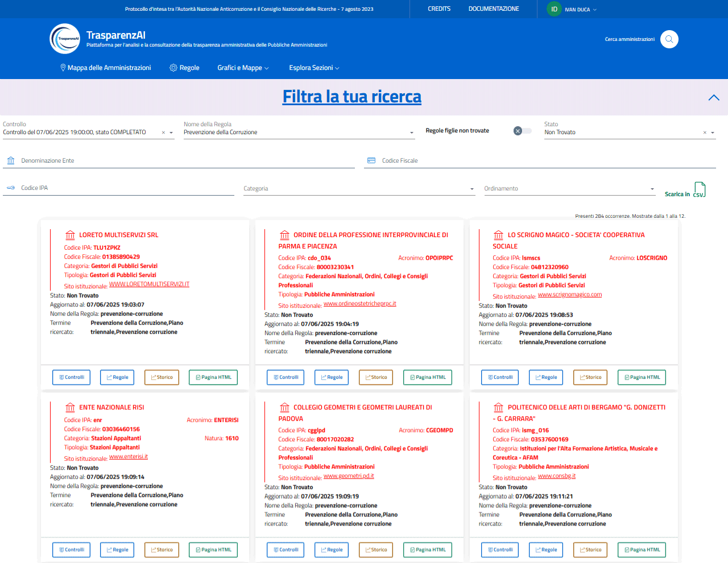Click the card icon in Codice Fiscale field

[371, 160]
